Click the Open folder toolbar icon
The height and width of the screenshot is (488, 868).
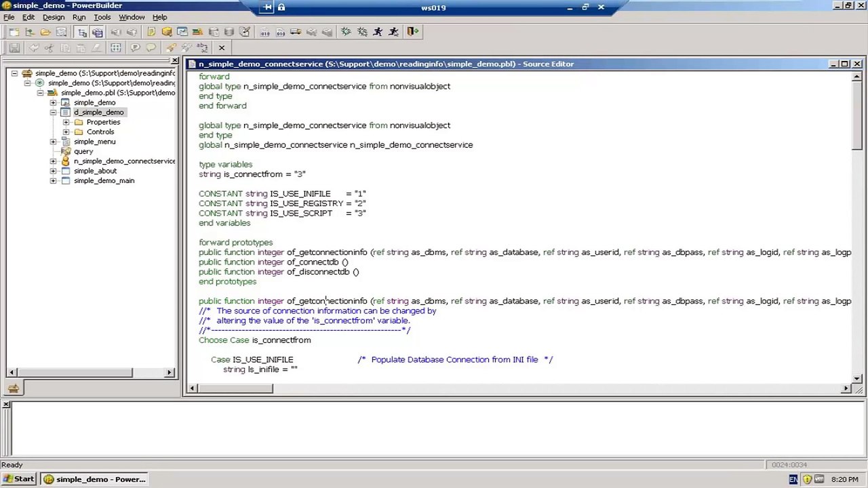pyautogui.click(x=45, y=32)
